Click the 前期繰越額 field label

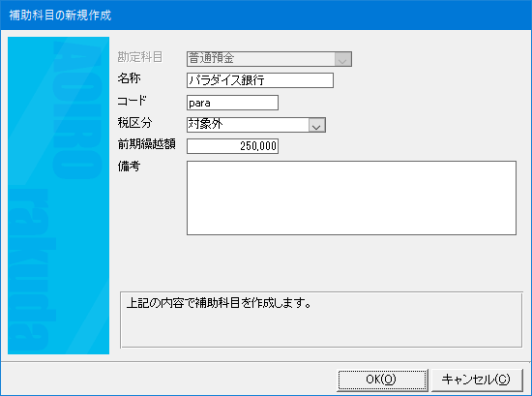[x=147, y=144]
